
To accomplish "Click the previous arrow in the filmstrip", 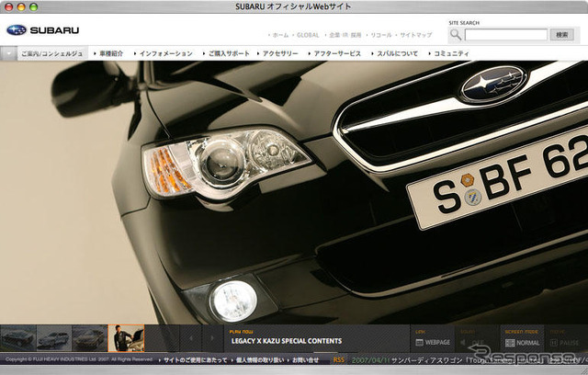I will 191,338.
